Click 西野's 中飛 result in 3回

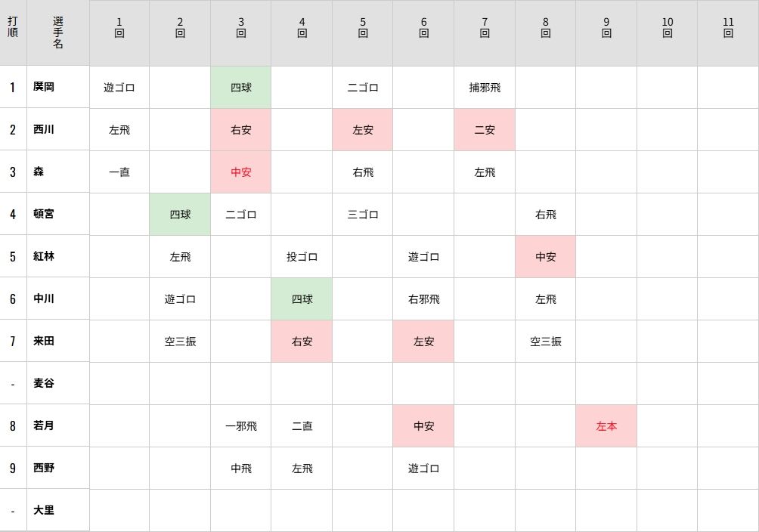click(x=240, y=468)
